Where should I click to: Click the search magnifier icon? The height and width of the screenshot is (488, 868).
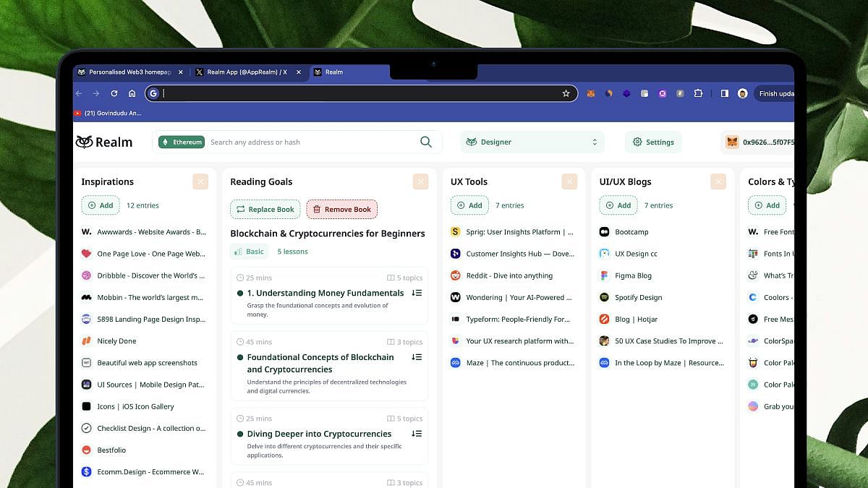coord(425,142)
